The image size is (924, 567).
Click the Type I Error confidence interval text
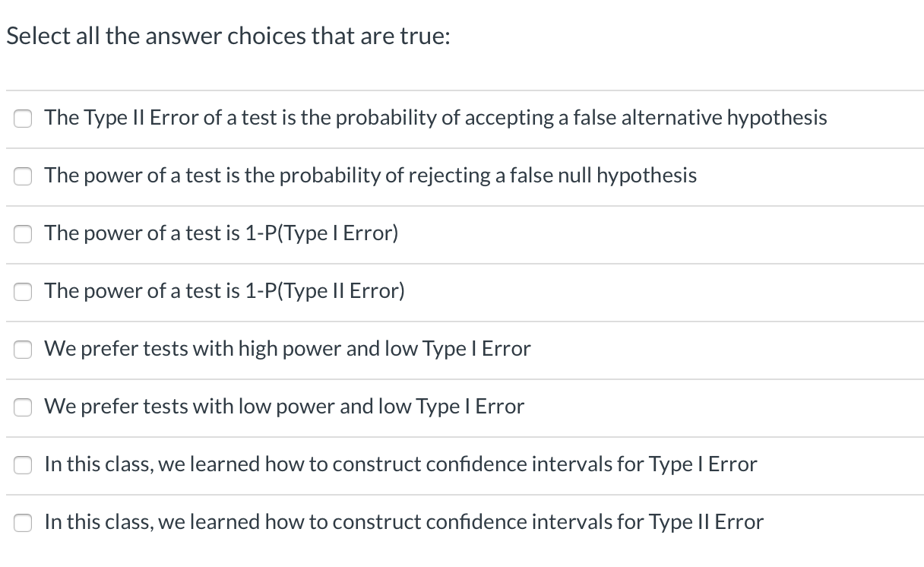pos(400,465)
